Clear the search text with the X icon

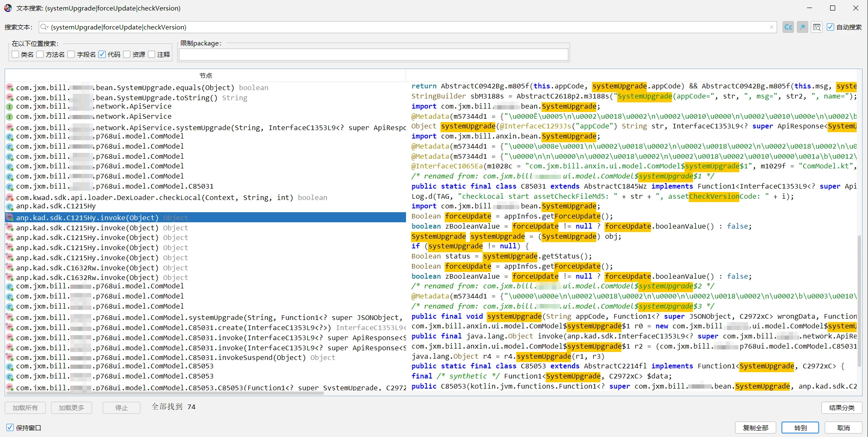[772, 27]
